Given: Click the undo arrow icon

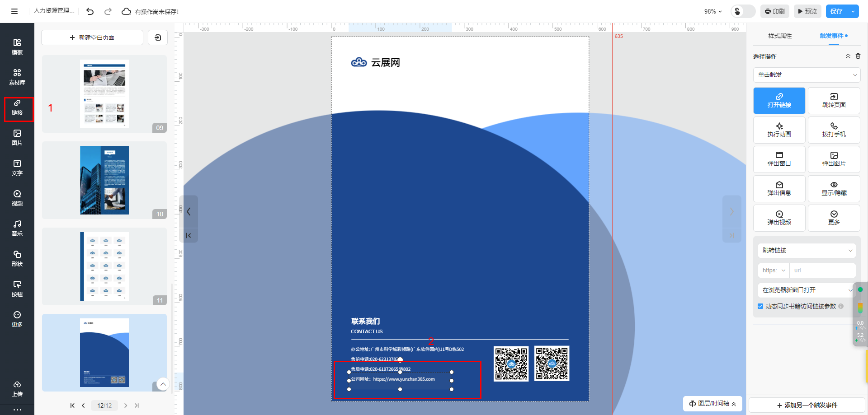Looking at the screenshot, I should point(90,11).
